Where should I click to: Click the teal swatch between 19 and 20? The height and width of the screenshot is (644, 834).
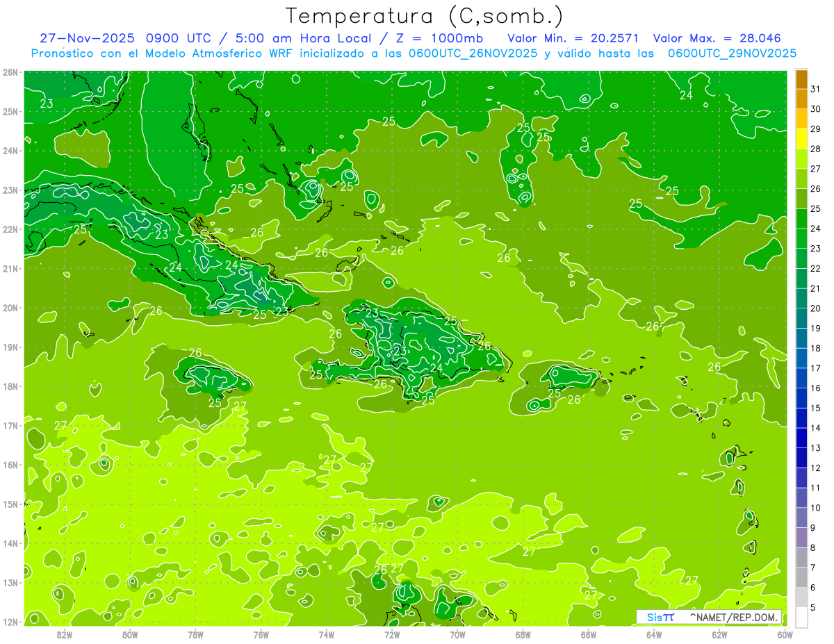coord(801,318)
